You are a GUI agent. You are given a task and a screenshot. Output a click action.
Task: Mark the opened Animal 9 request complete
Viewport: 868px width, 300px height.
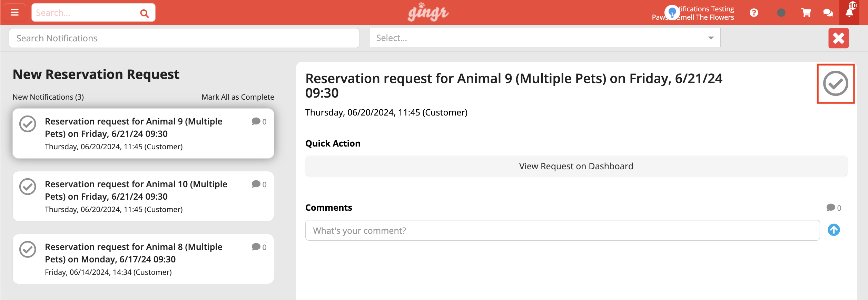[x=836, y=83]
